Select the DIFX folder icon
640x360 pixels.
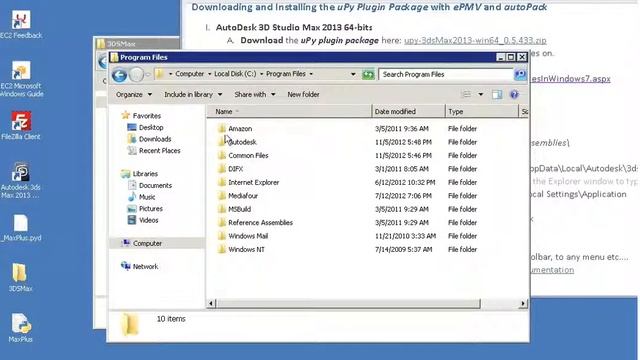tap(222, 169)
